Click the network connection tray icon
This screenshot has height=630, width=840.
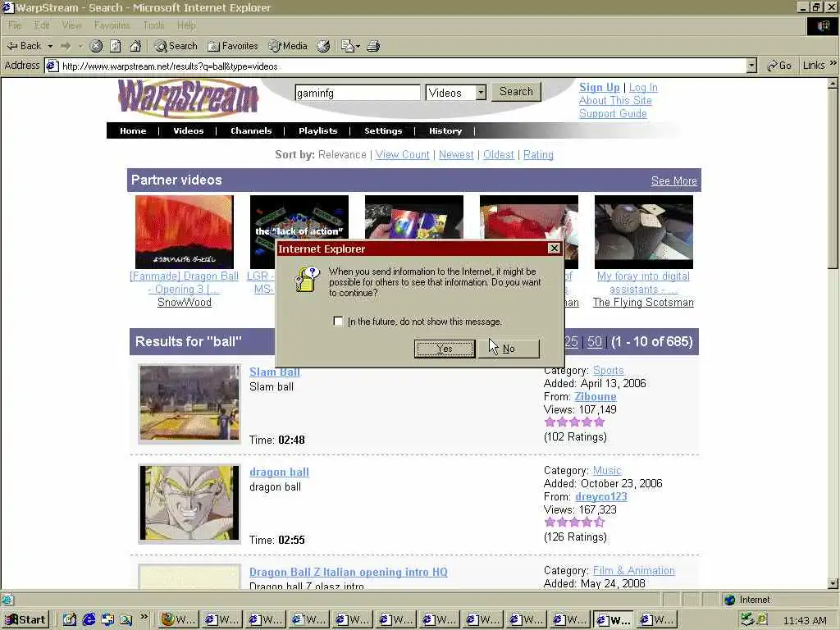pyautogui.click(x=746, y=620)
